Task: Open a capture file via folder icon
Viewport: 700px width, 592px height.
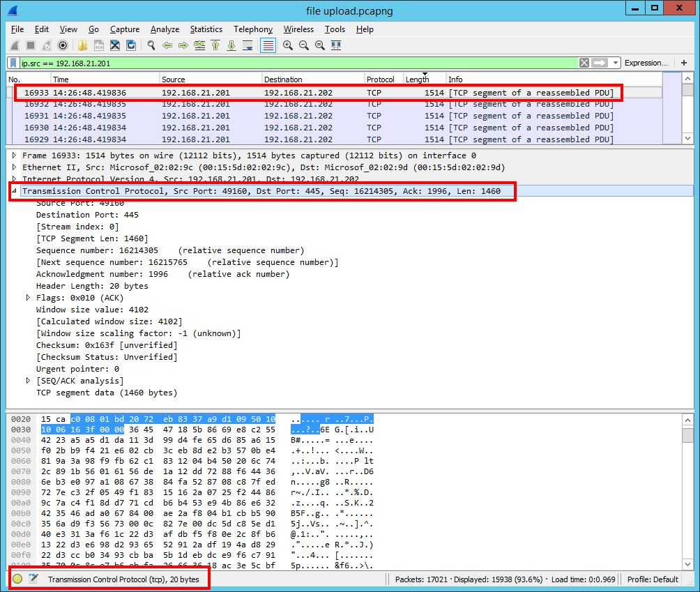Action: point(82,45)
